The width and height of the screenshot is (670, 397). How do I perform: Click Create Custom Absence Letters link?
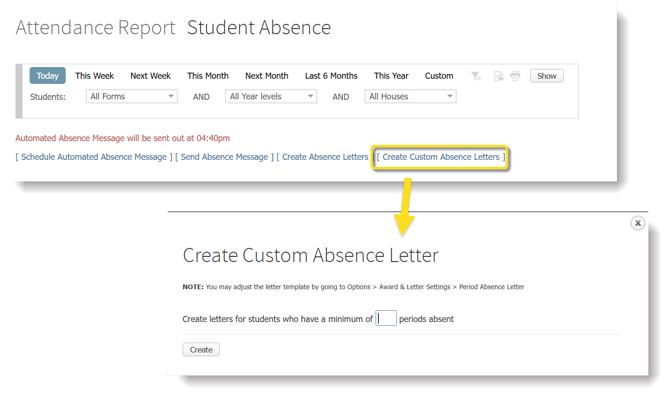coord(441,157)
